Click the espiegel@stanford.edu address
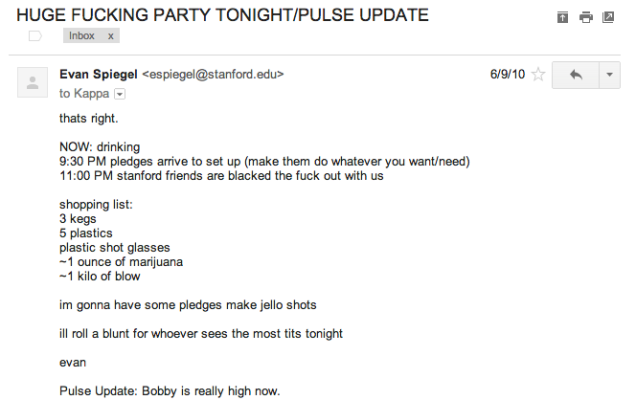The height and width of the screenshot is (400, 636). [x=213, y=74]
